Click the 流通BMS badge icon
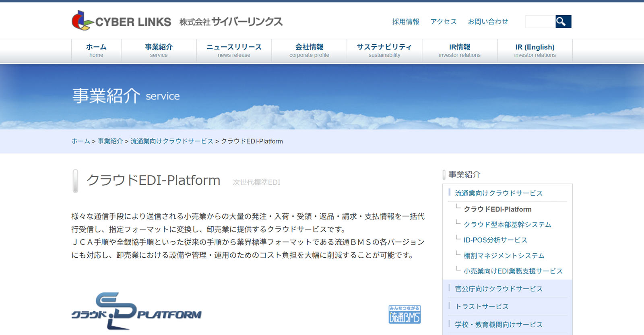 click(405, 314)
